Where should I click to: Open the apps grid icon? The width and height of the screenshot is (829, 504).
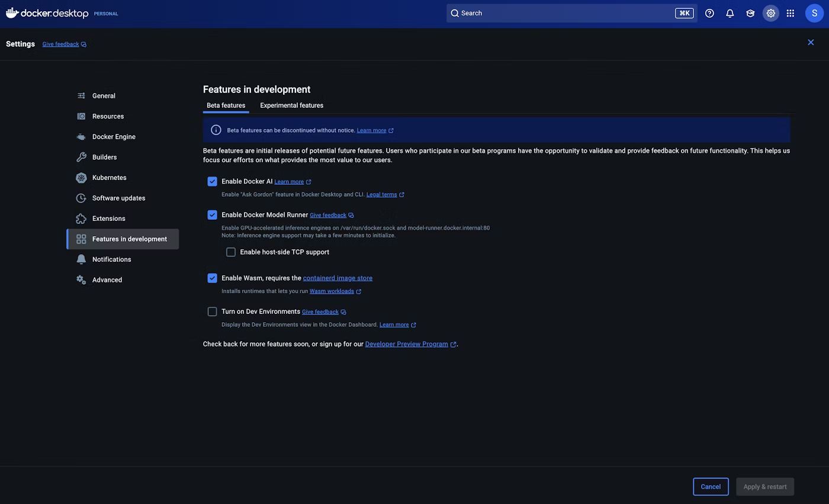791,13
